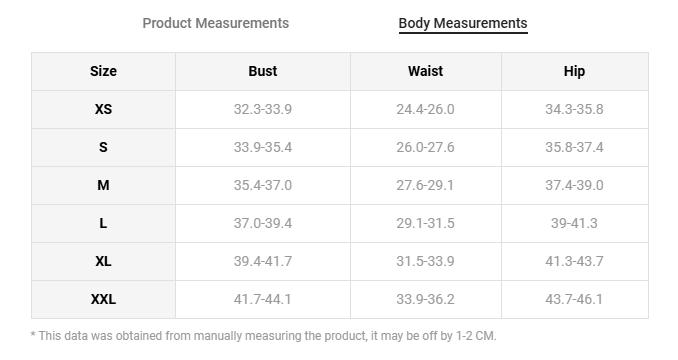Viewport: 678px width, 360px height.
Task: Select the S size row label
Action: tap(103, 147)
